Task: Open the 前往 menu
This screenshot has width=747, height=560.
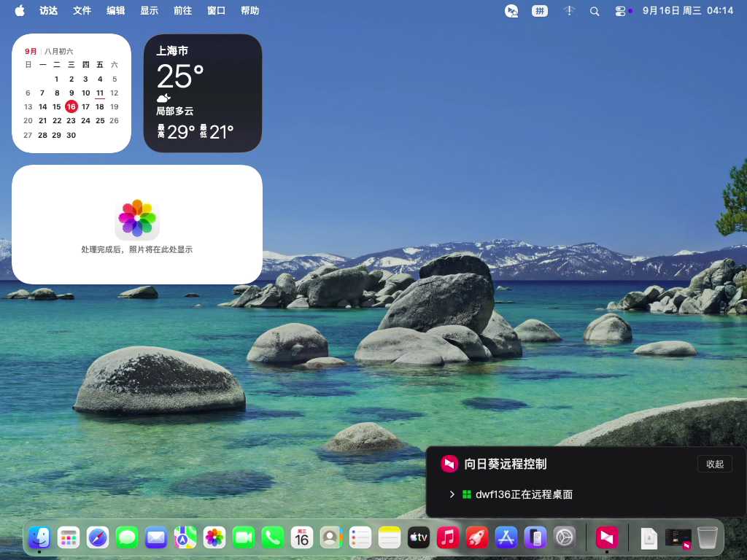Action: coord(182,10)
